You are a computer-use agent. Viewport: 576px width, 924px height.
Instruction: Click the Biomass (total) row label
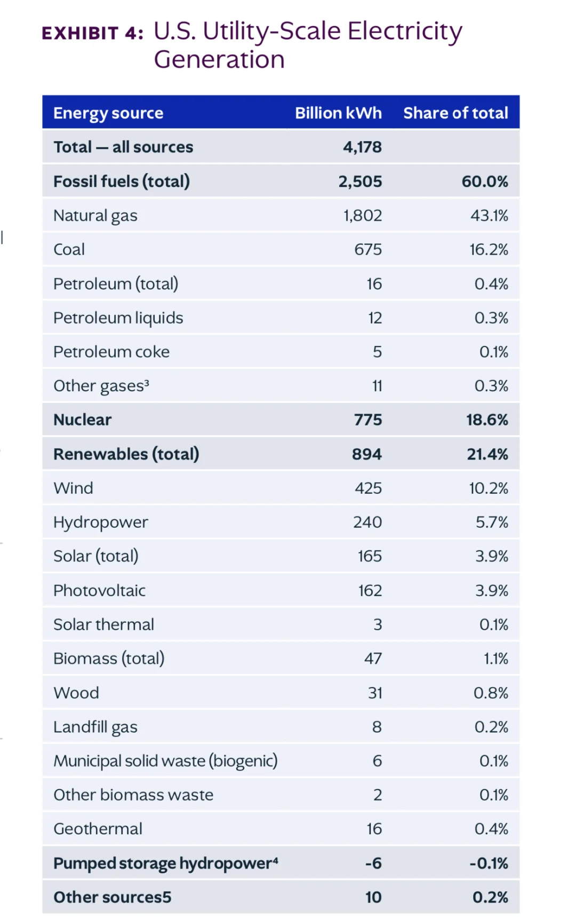109,658
